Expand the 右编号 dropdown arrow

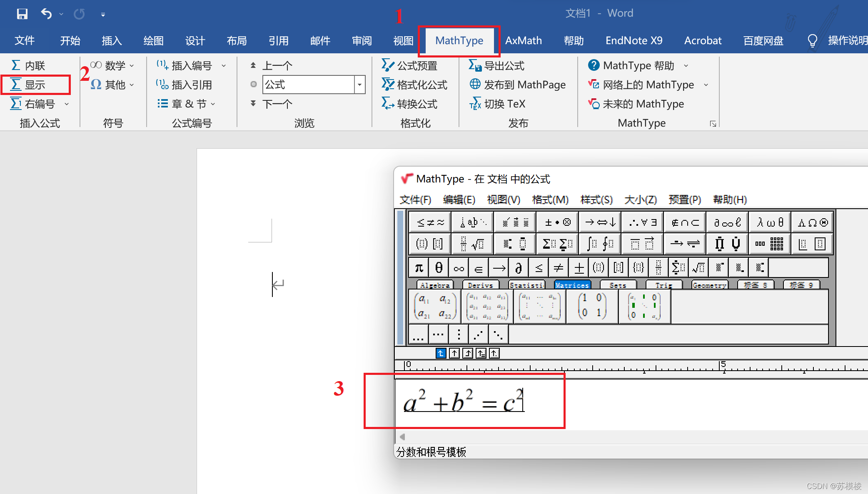(67, 104)
